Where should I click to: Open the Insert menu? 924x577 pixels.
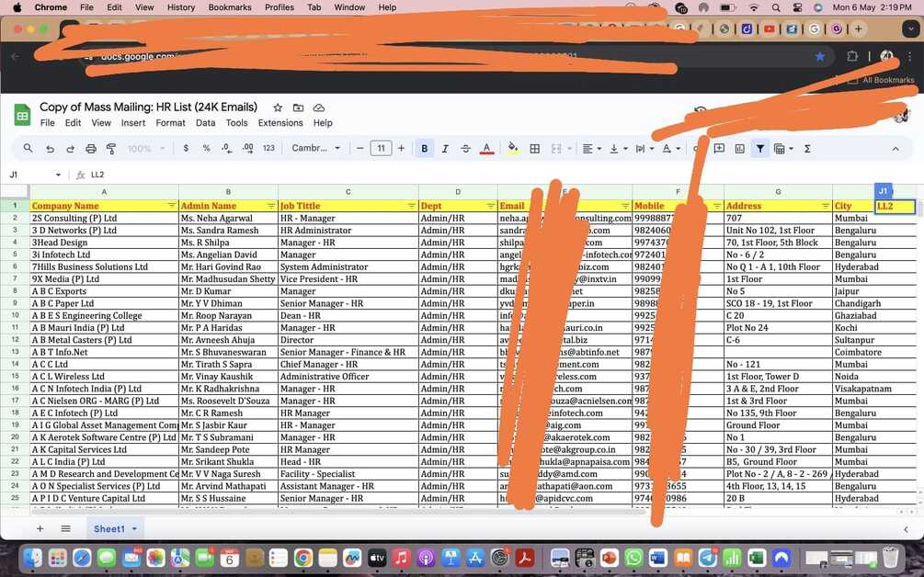click(x=133, y=123)
